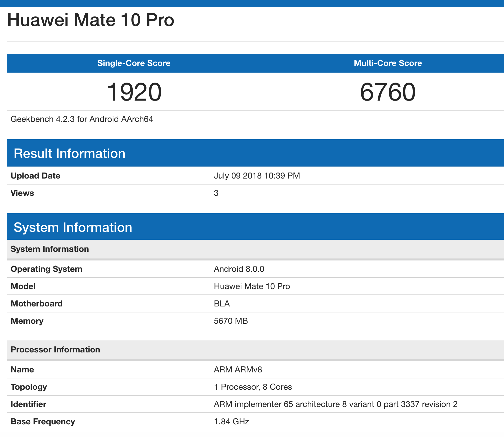Viewport: 504px width, 437px height.
Task: Click the Model label
Action: pos(23,286)
